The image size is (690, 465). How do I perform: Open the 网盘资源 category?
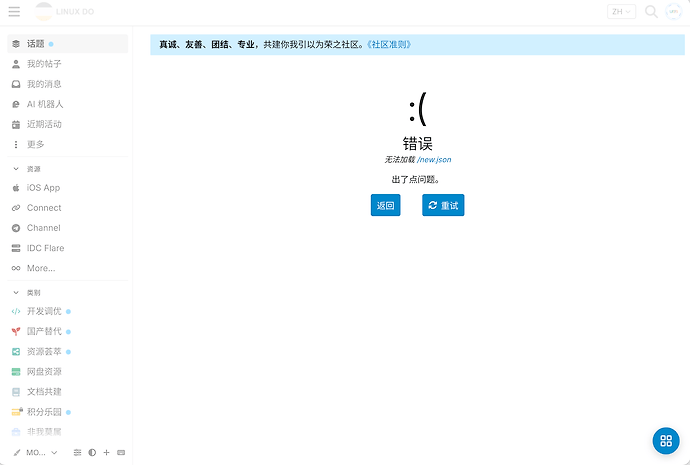pyautogui.click(x=67, y=372)
